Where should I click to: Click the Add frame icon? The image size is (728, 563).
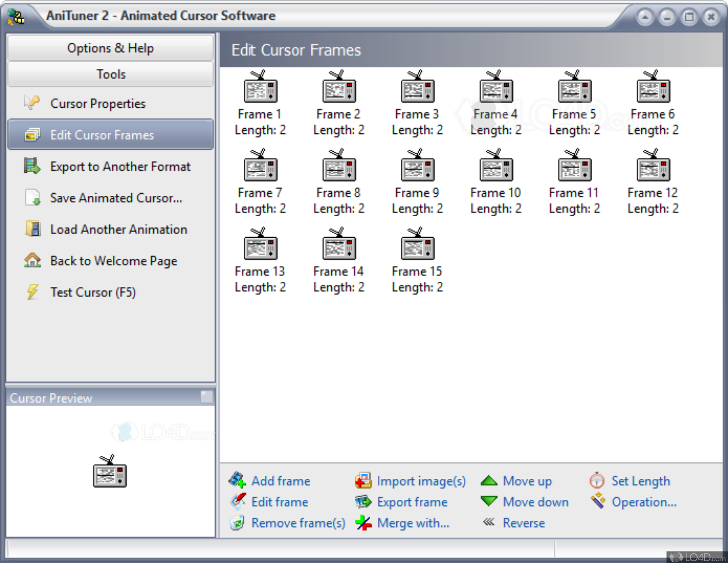pyautogui.click(x=237, y=480)
